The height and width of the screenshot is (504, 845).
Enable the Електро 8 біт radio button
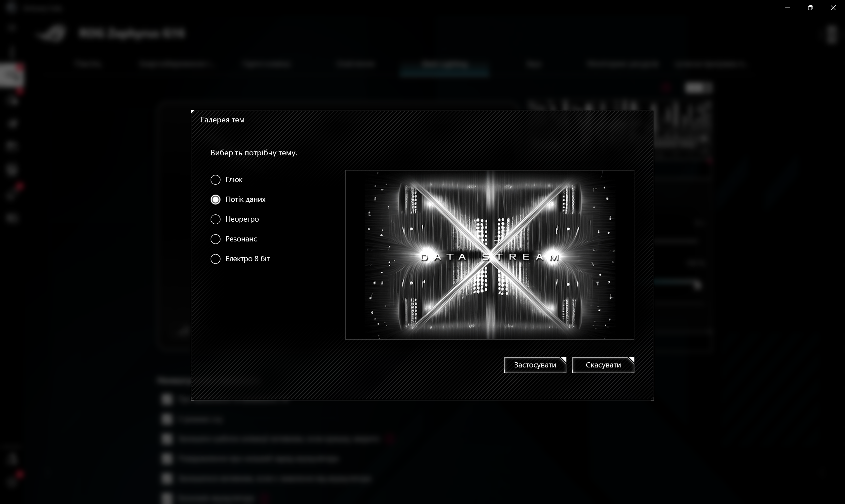[x=216, y=259]
